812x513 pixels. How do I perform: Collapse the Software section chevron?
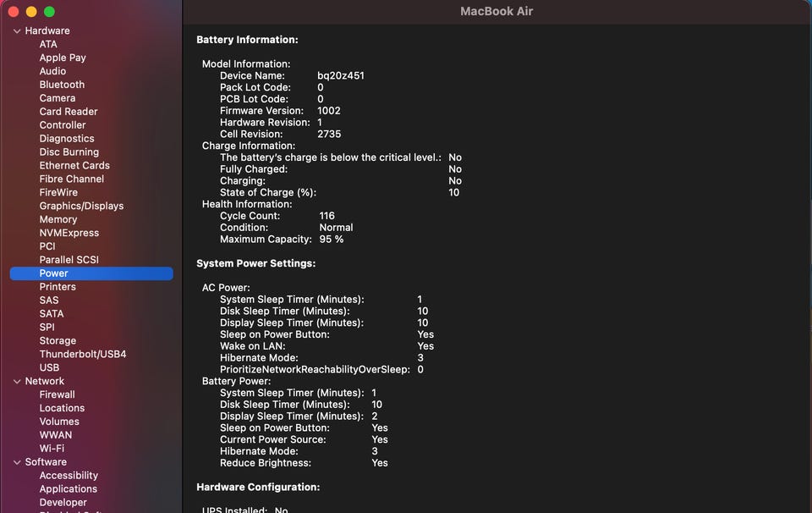[x=17, y=462]
